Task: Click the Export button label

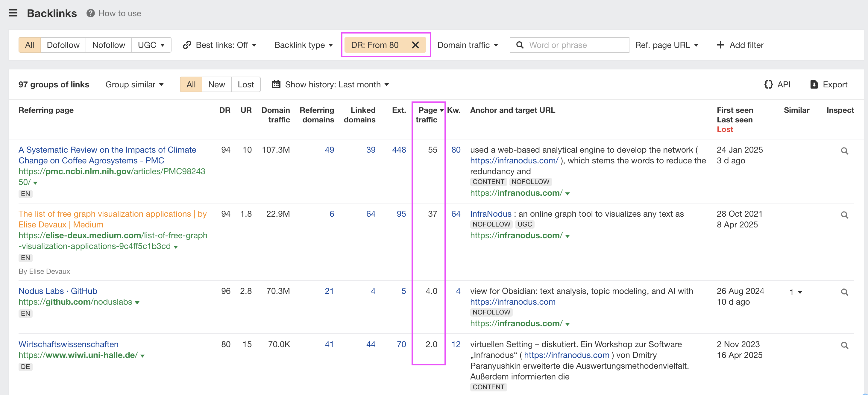Action: pyautogui.click(x=835, y=84)
